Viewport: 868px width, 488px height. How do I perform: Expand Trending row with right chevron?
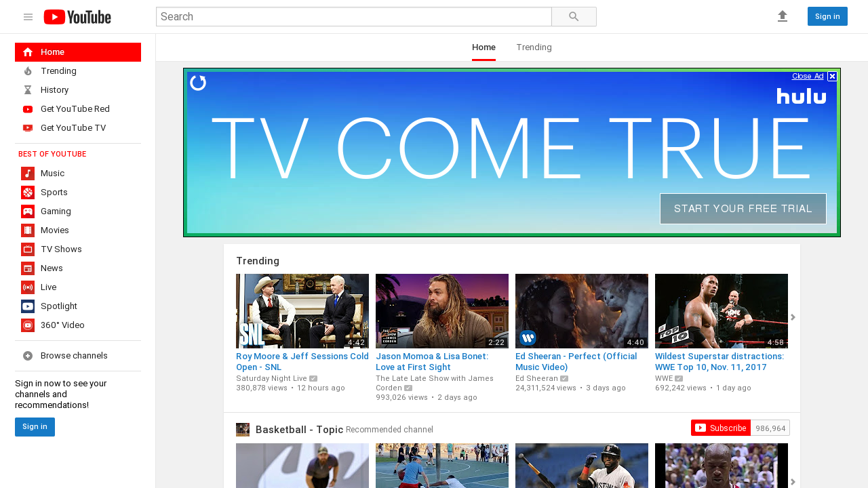(x=793, y=317)
